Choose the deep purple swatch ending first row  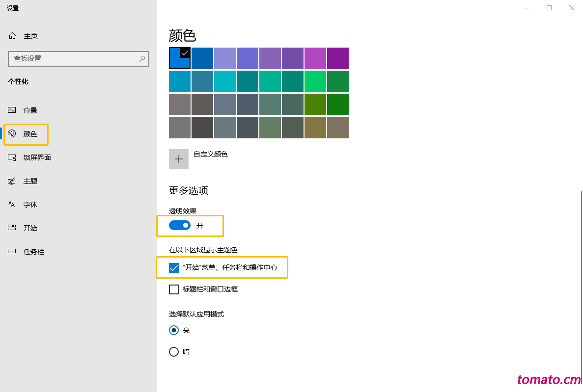[338, 58]
